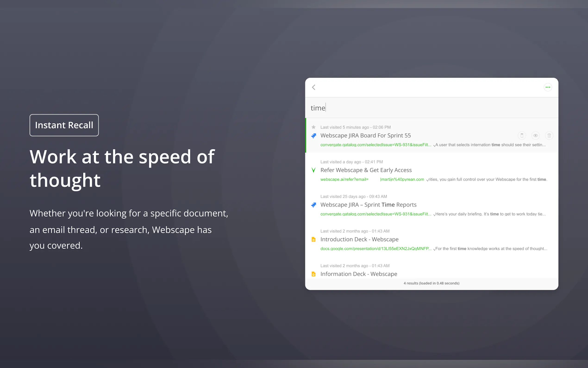Open the green three-dots options menu
The height and width of the screenshot is (368, 588).
548,87
